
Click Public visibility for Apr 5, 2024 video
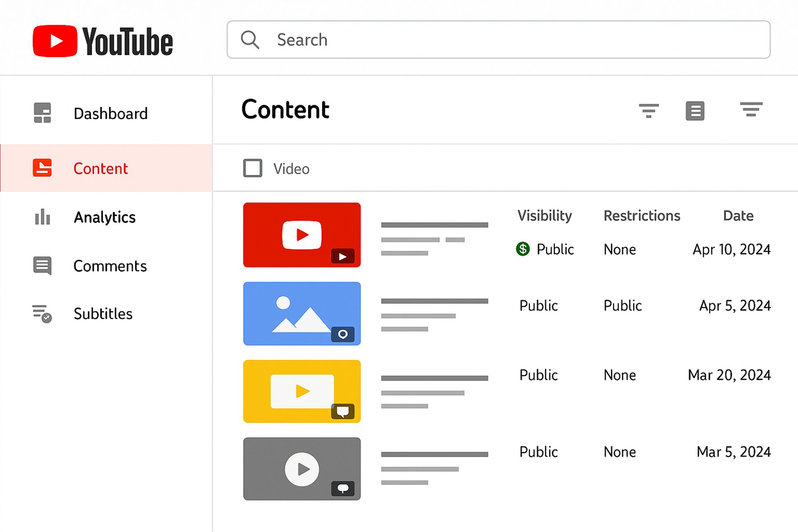[x=539, y=305]
